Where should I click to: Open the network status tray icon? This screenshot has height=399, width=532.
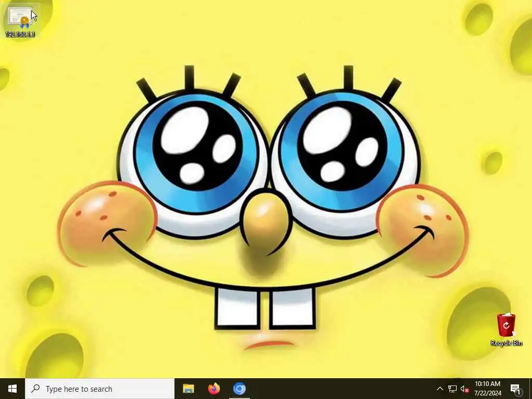coord(453,389)
